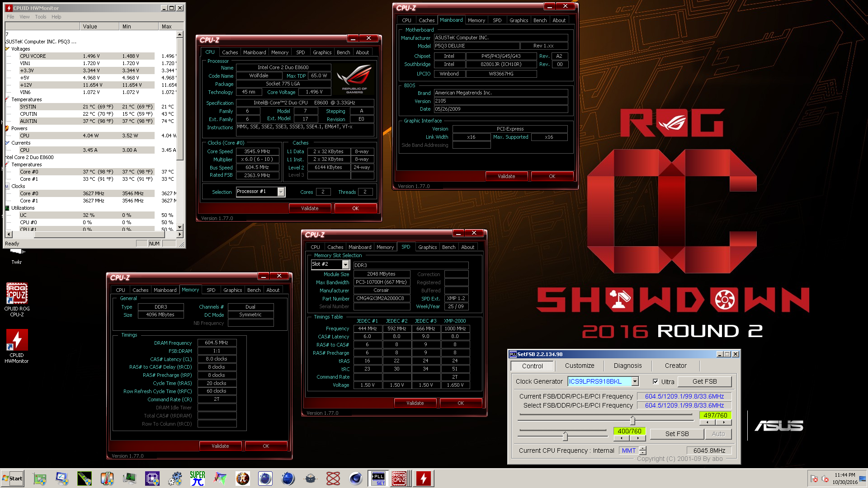Click the Start button

click(13, 479)
